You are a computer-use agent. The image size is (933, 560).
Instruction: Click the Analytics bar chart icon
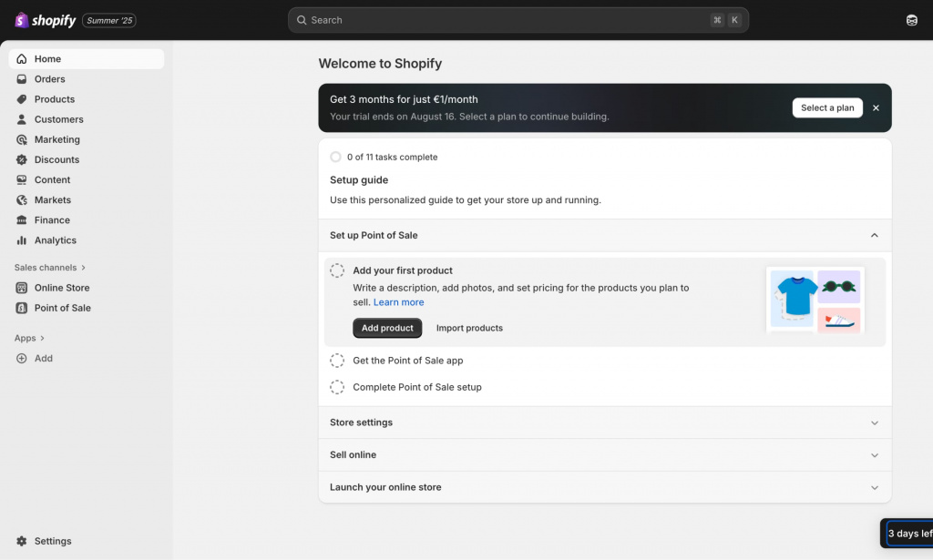[x=22, y=240]
